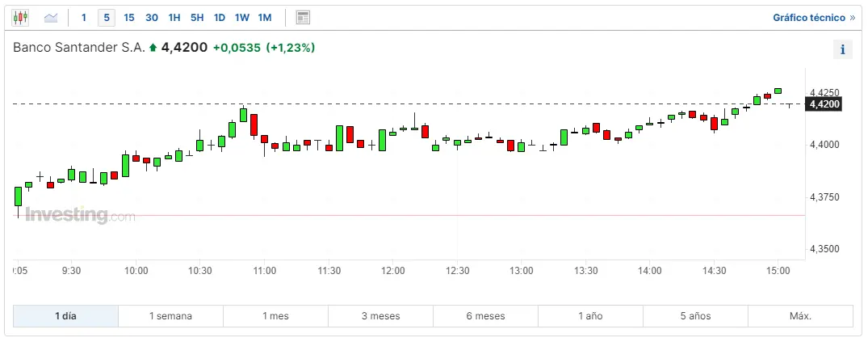
Task: Click the 4,4000 price axis label
Action: (x=824, y=145)
